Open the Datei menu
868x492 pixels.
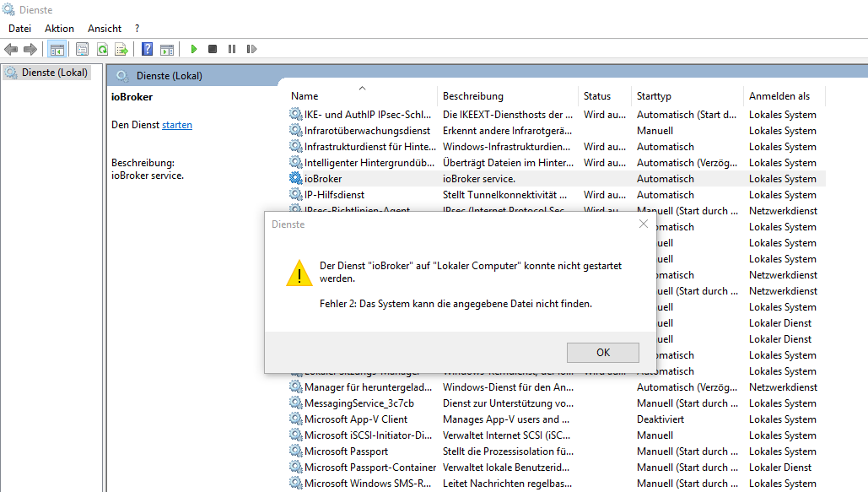20,28
